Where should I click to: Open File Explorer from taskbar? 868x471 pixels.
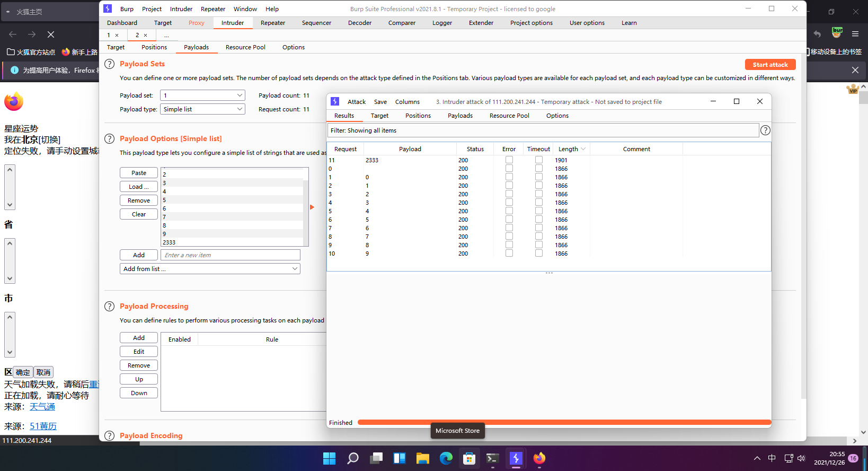422,458
